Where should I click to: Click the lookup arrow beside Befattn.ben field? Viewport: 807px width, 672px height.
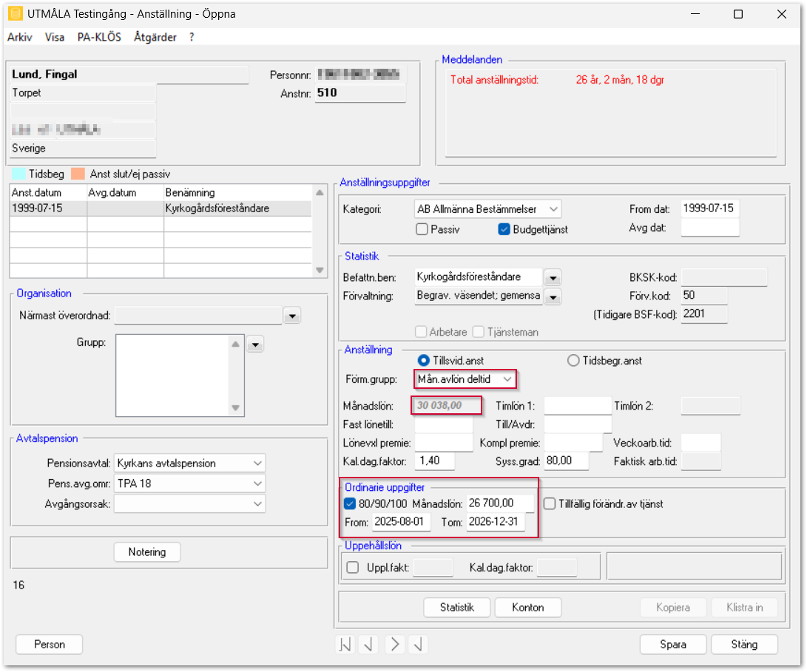[x=552, y=278]
